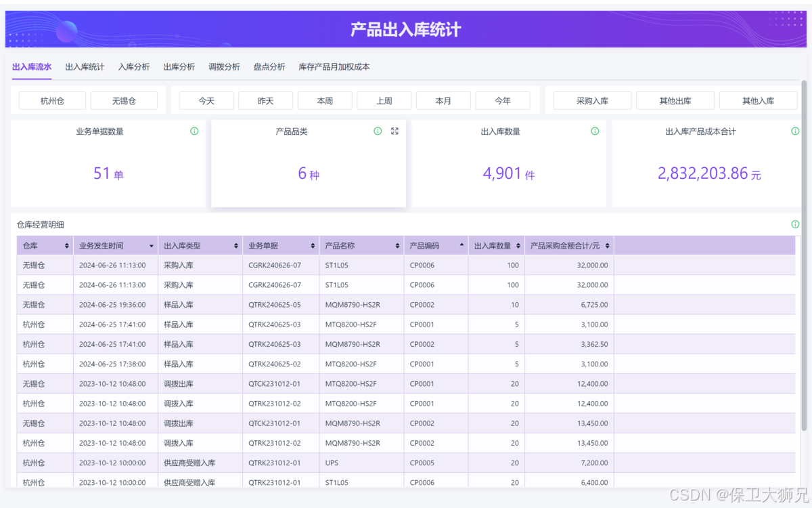Expand the 产品品类 card to fullscreen
Image resolution: width=812 pixels, height=508 pixels.
click(394, 131)
